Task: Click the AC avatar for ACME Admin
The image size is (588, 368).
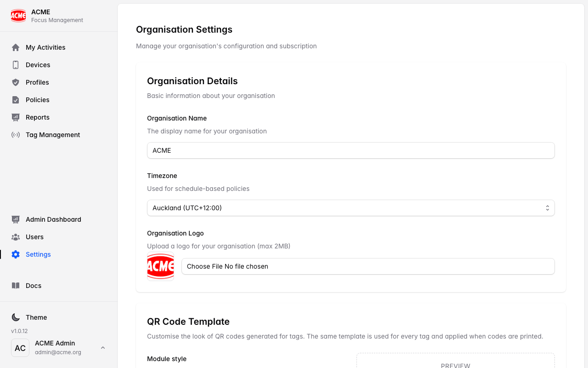Action: click(20, 348)
